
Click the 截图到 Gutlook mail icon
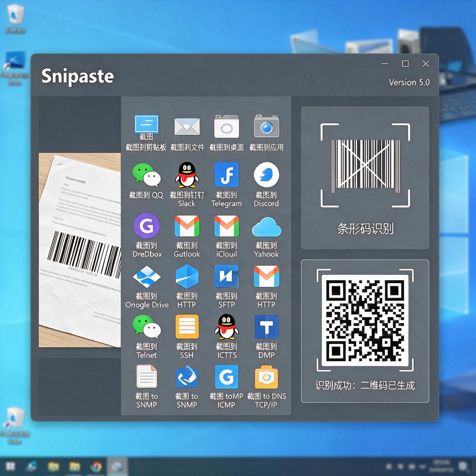187,226
